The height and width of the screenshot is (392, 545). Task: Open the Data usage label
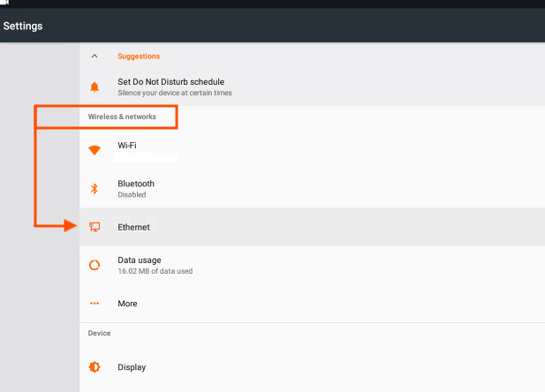coord(141,260)
